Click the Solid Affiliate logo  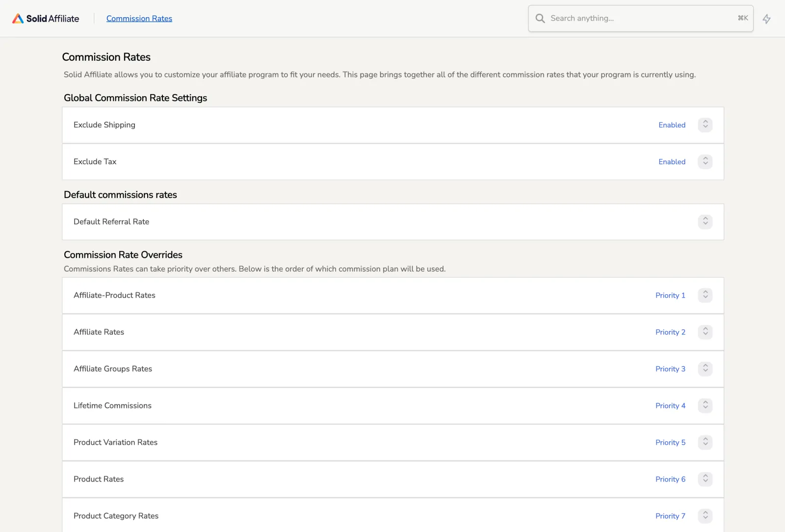point(46,19)
